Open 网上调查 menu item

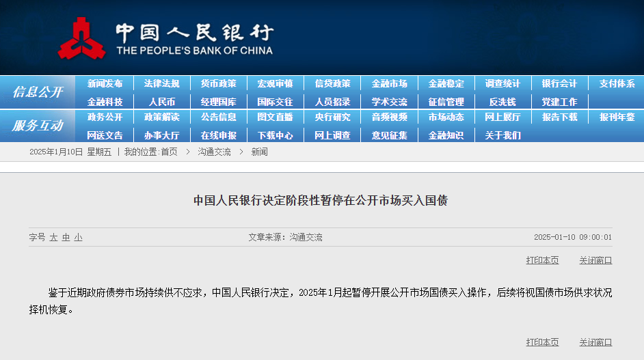coord(333,135)
